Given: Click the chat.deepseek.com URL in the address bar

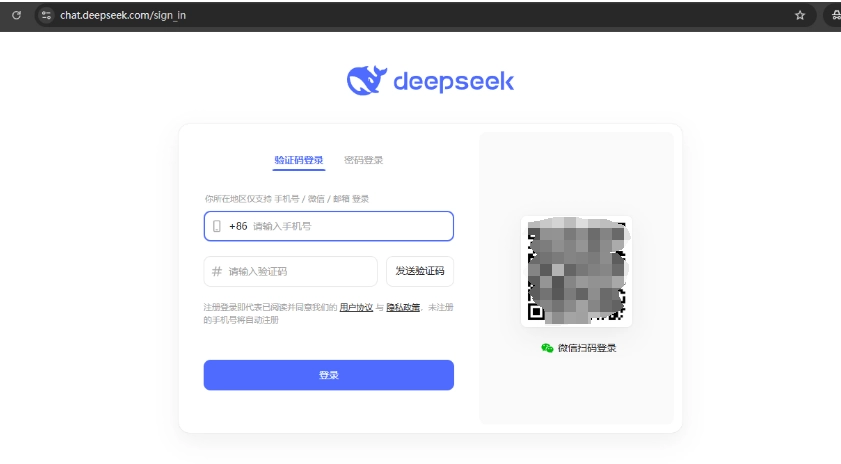Looking at the screenshot, I should tap(123, 16).
